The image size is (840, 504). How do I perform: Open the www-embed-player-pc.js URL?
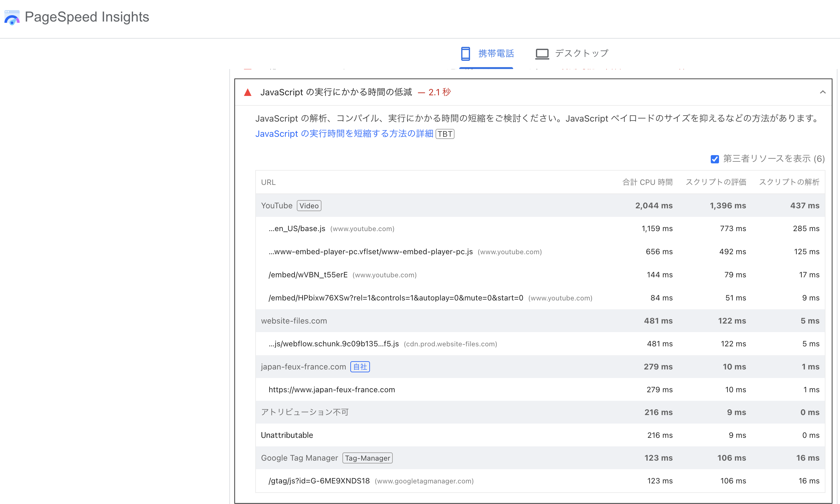371,252
